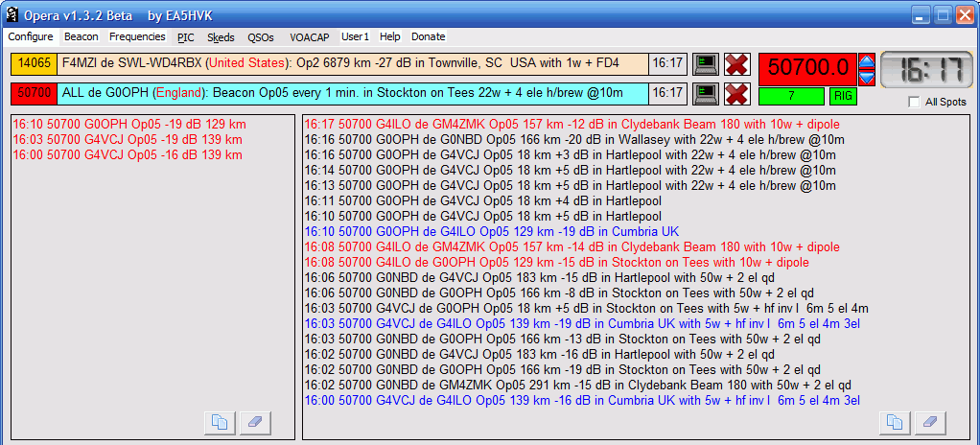Select 16:16 G0OPH de G0NBD Wallasey row
Viewport: 980px width, 445px height.
(x=574, y=140)
